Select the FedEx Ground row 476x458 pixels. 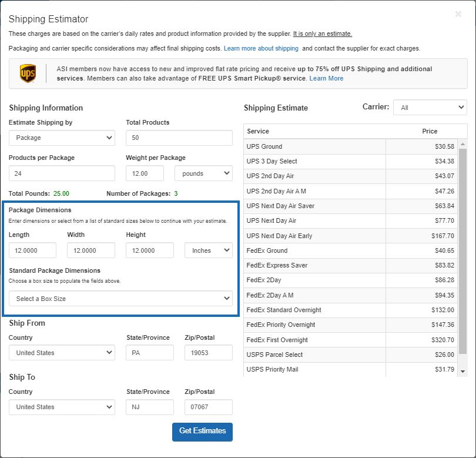click(350, 250)
